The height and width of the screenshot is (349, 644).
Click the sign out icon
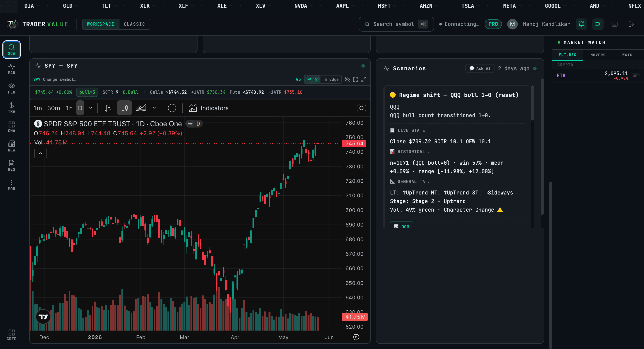tap(631, 24)
